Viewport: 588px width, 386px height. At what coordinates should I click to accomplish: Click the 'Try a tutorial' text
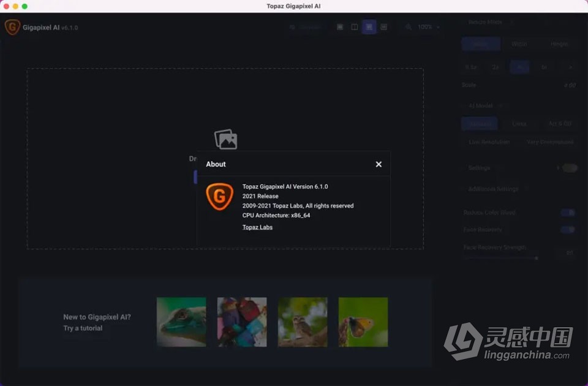click(83, 328)
